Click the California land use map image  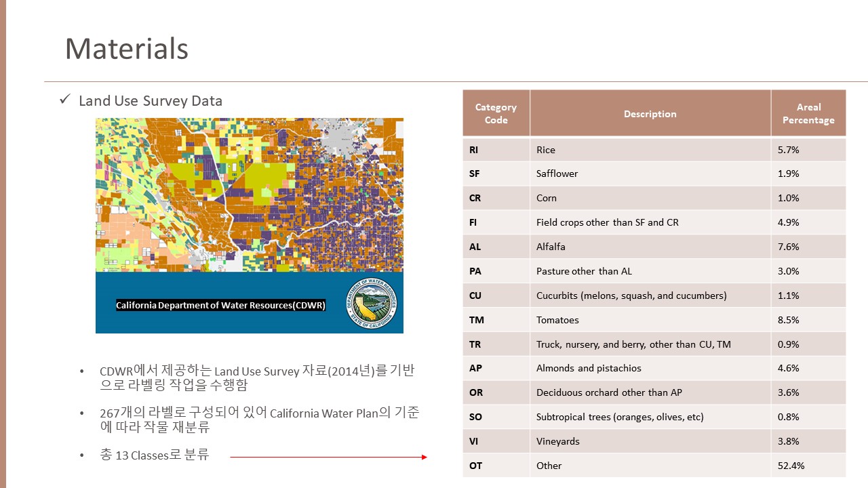click(250, 195)
